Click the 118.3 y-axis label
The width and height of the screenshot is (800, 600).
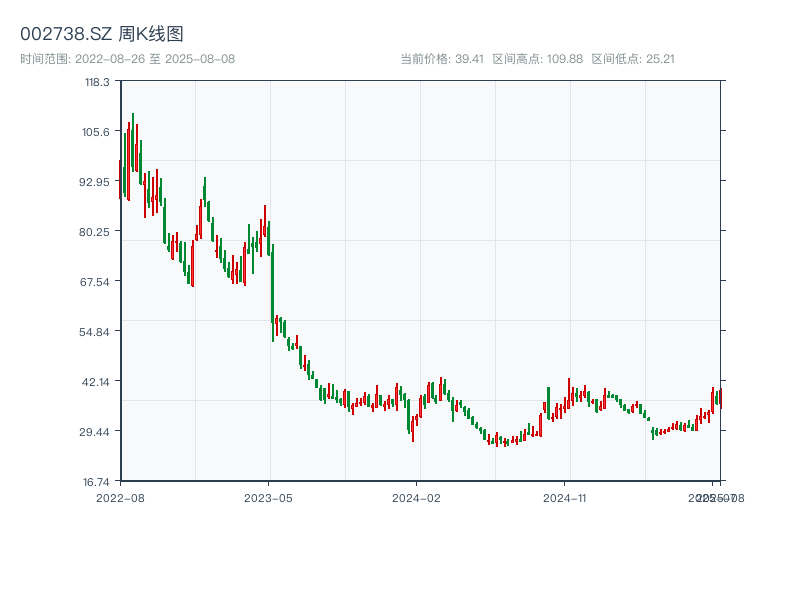click(98, 82)
